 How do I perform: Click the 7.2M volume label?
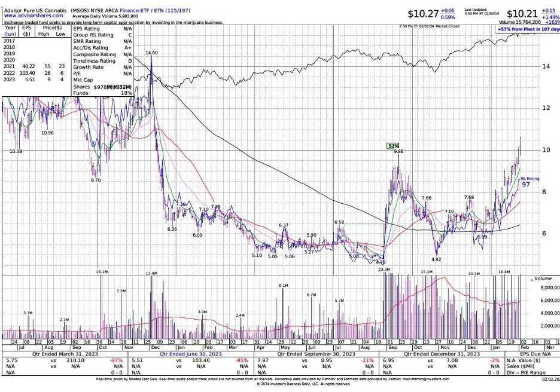pyautogui.click(x=121, y=291)
